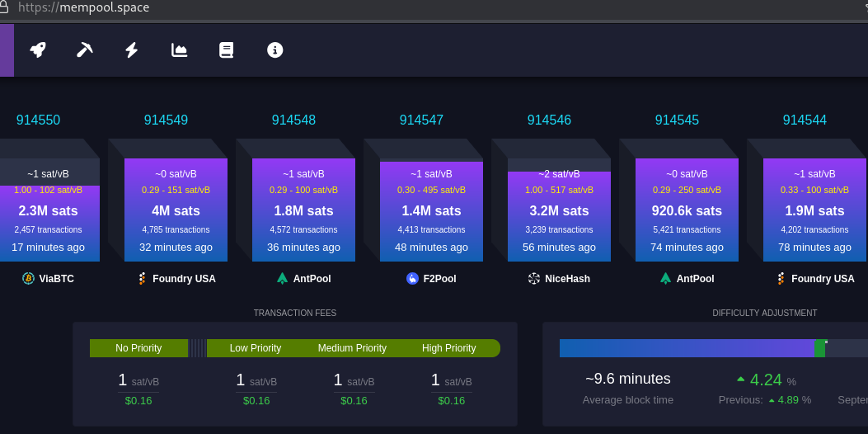Click the difficulty adjustment progress bar
Image resolution: width=868 pixels, height=434 pixels.
pos(714,348)
